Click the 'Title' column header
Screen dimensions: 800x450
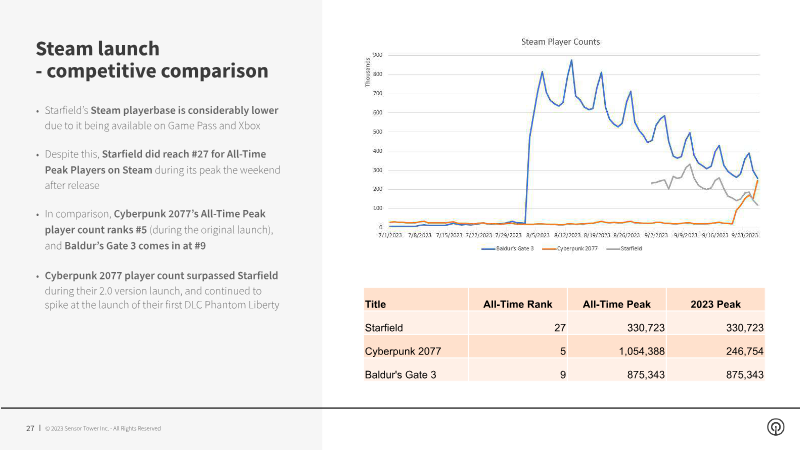(376, 304)
